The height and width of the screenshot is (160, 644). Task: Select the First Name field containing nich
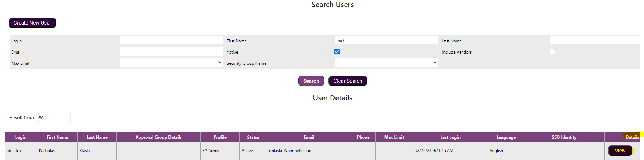(x=386, y=40)
